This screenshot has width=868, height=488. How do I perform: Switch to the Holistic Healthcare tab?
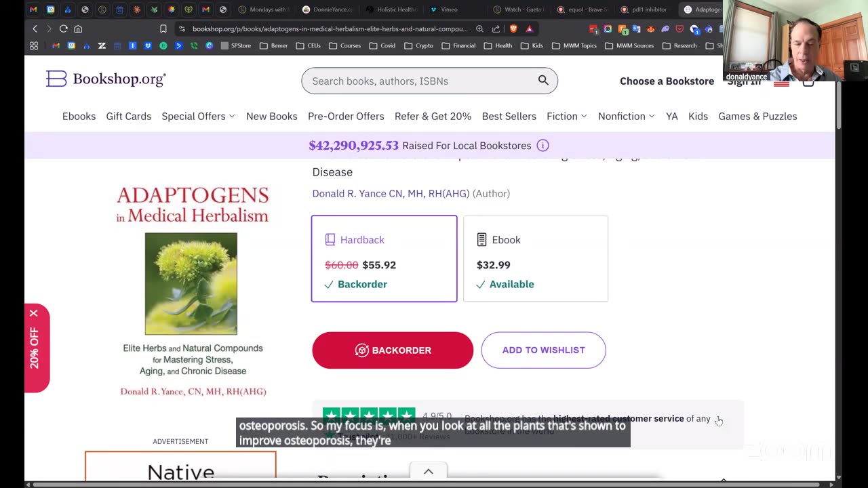[391, 9]
